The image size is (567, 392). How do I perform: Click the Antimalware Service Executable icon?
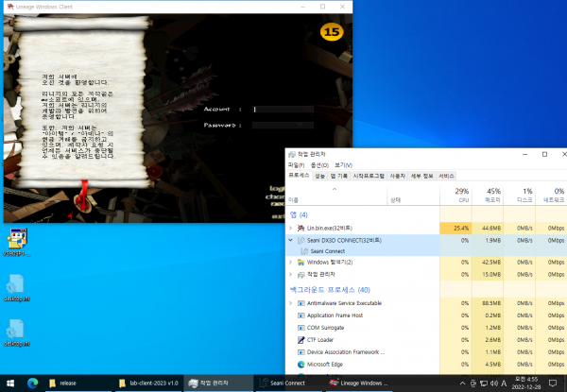click(301, 303)
